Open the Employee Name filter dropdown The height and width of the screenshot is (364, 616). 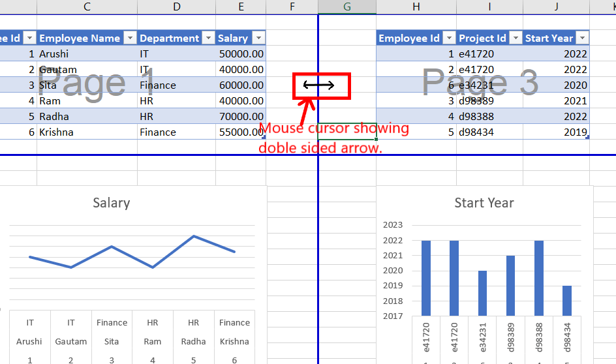click(130, 38)
